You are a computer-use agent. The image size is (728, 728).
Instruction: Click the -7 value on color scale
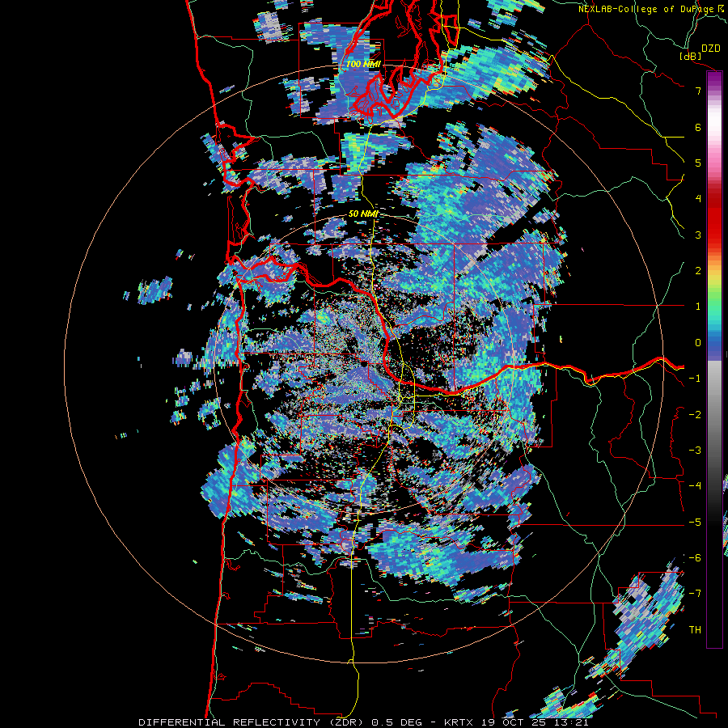tap(695, 594)
